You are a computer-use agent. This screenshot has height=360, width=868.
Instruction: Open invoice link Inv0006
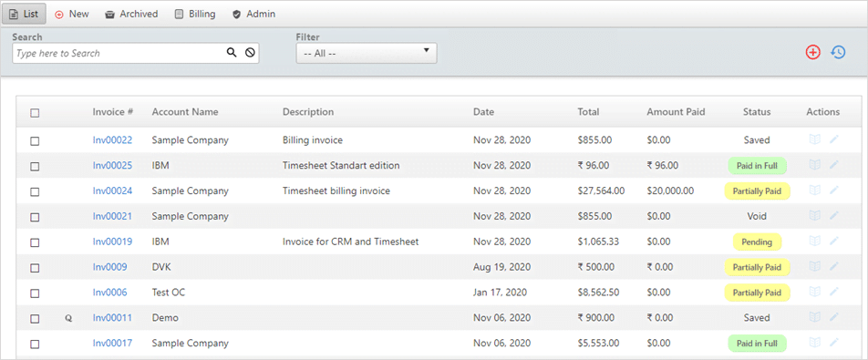pos(109,292)
